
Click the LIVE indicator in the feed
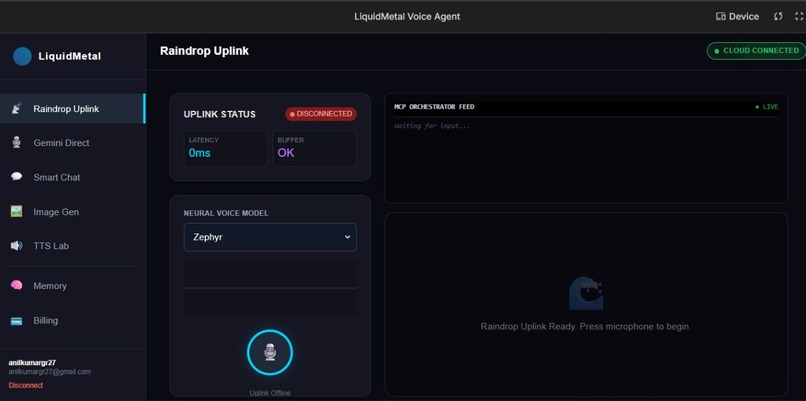(x=766, y=107)
